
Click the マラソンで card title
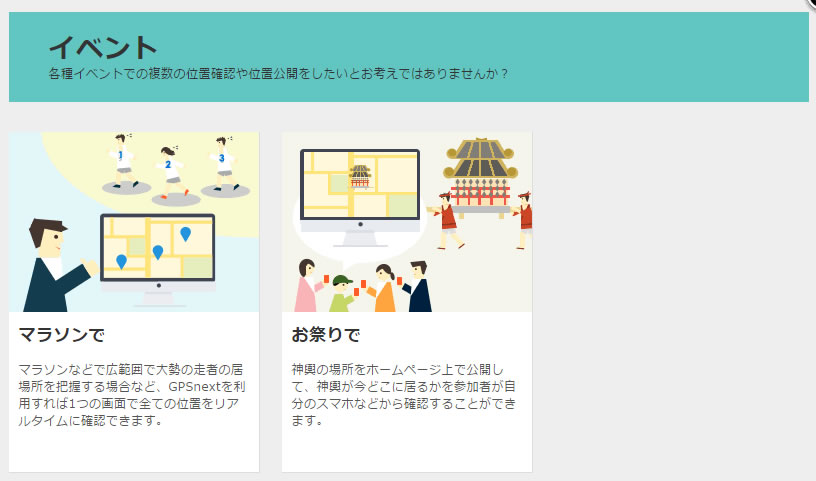click(61, 334)
